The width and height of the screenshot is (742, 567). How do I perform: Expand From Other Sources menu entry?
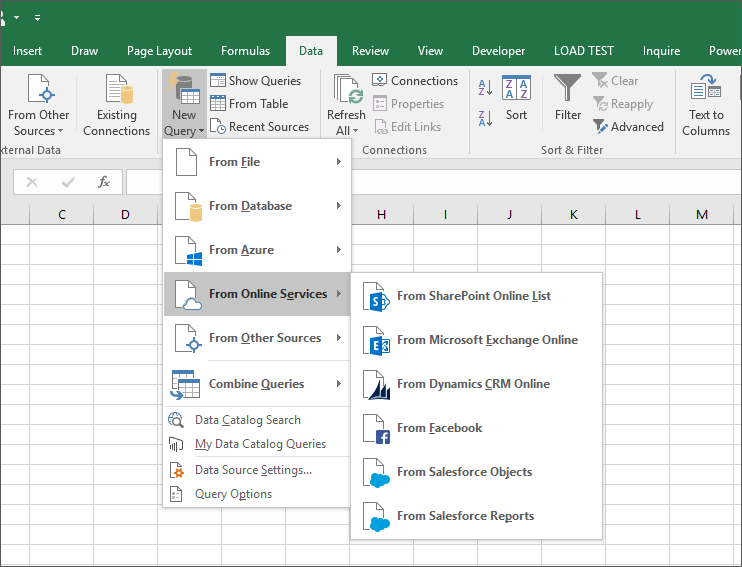pos(257,338)
